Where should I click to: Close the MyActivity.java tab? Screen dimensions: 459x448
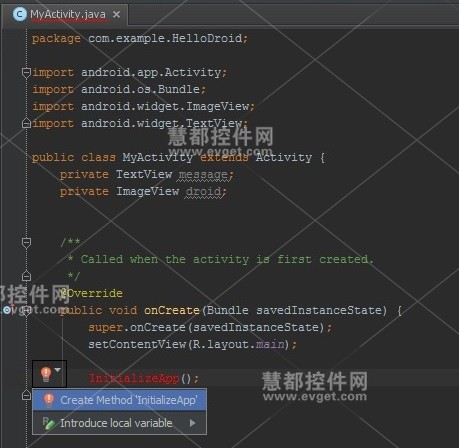[x=116, y=15]
